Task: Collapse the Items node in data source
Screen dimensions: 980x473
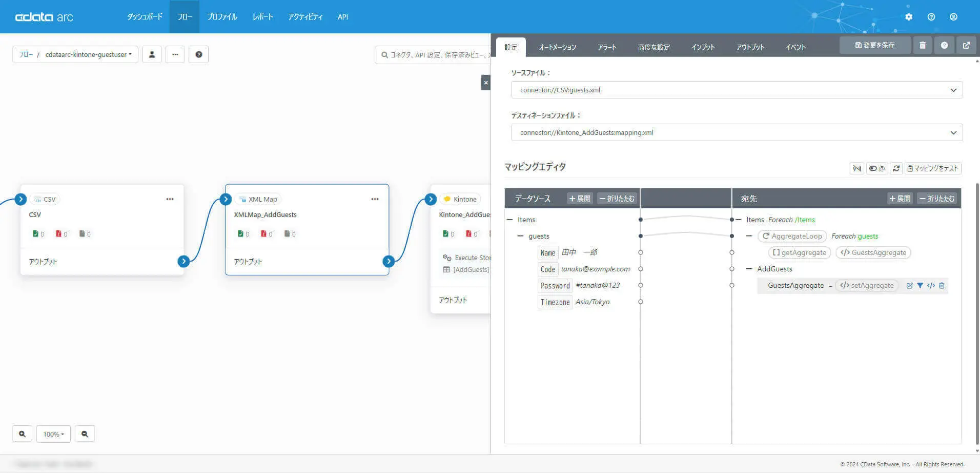Action: coord(509,220)
